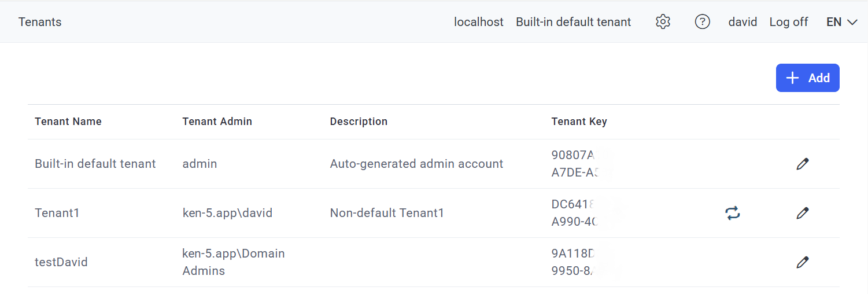
Task: Select Built-in default tenant in header
Action: 573,22
